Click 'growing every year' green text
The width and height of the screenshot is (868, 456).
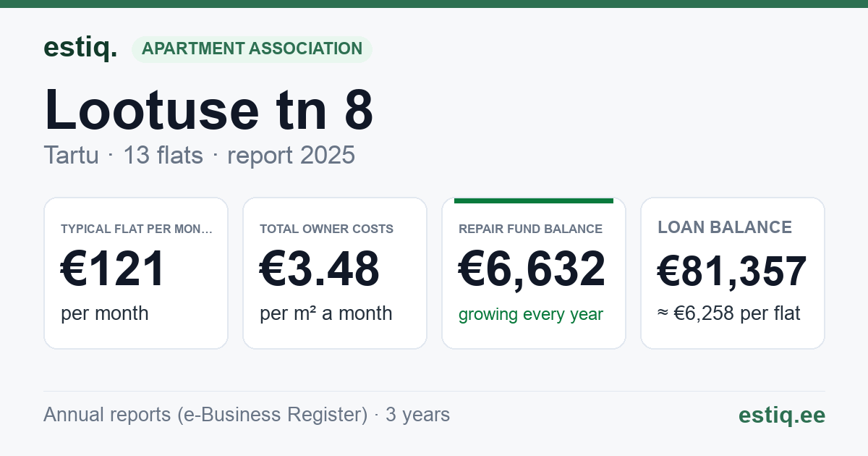531,314
